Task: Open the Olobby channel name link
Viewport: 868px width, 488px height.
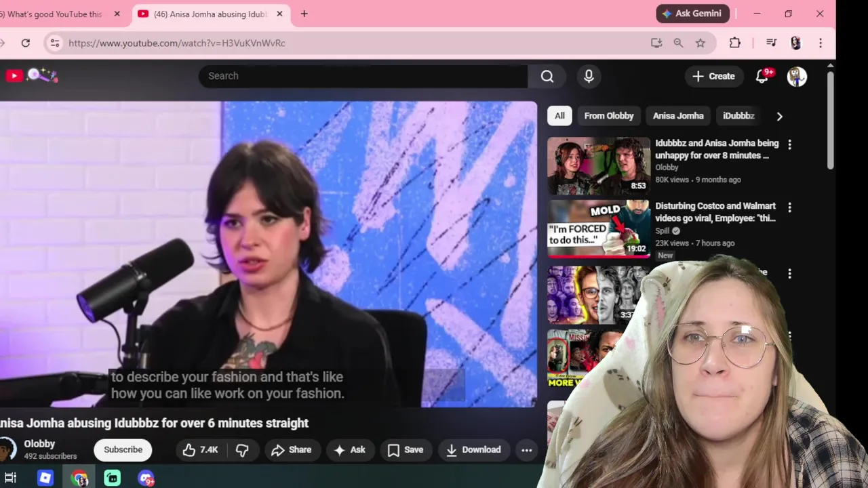Action: (39, 444)
